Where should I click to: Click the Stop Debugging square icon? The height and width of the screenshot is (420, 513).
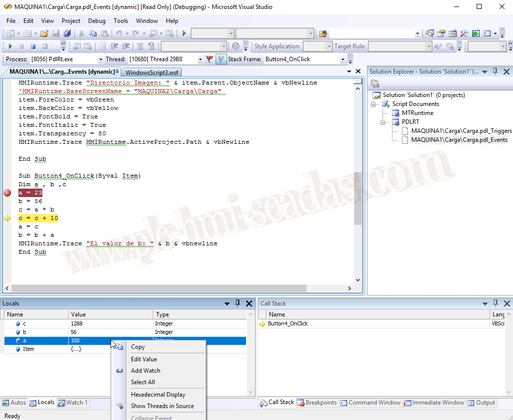(x=33, y=46)
